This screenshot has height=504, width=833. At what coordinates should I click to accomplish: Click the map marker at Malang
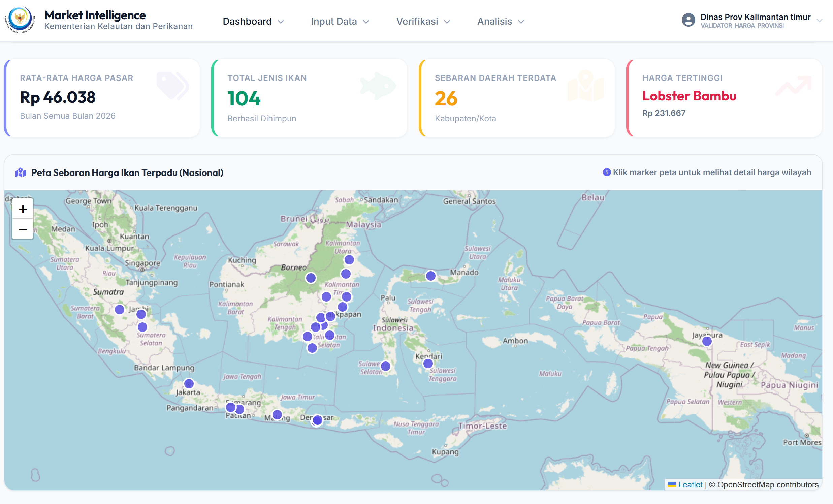(x=277, y=415)
